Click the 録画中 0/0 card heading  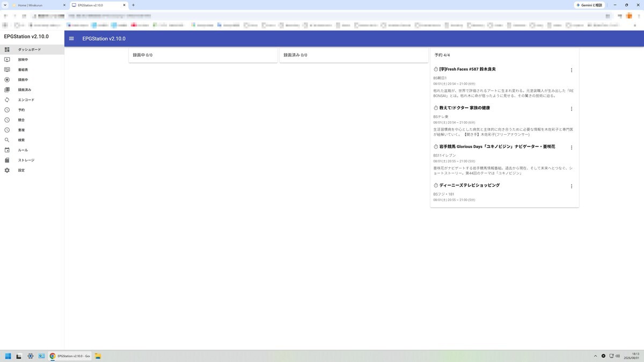coord(143,55)
